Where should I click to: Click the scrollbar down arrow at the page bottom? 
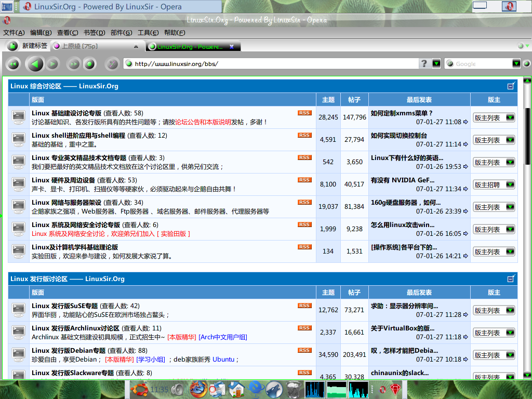527,375
